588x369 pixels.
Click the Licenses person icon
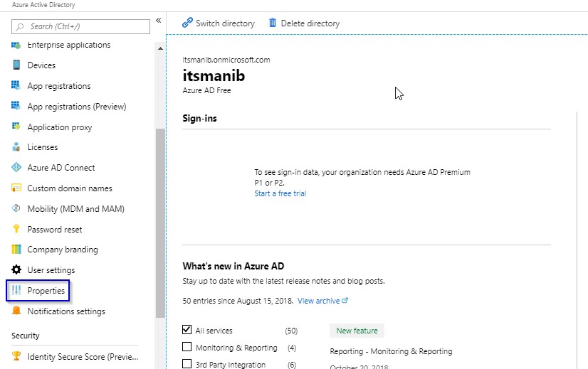(16, 147)
